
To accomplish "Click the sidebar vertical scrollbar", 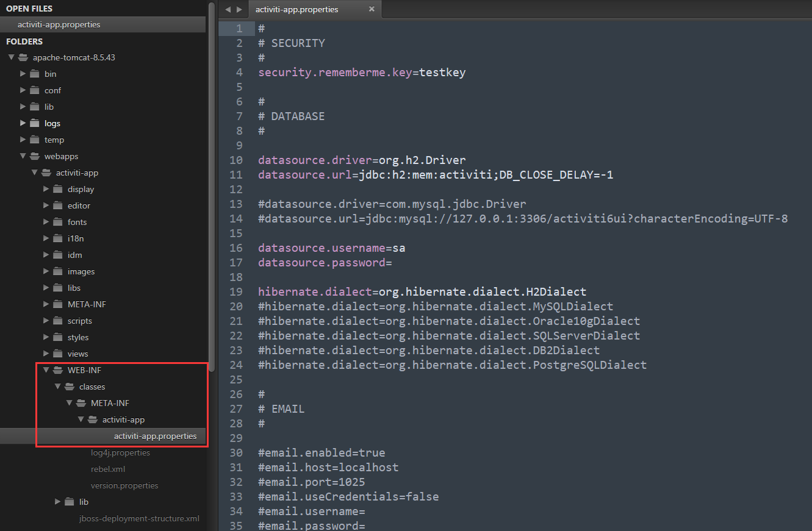I will coord(211,183).
